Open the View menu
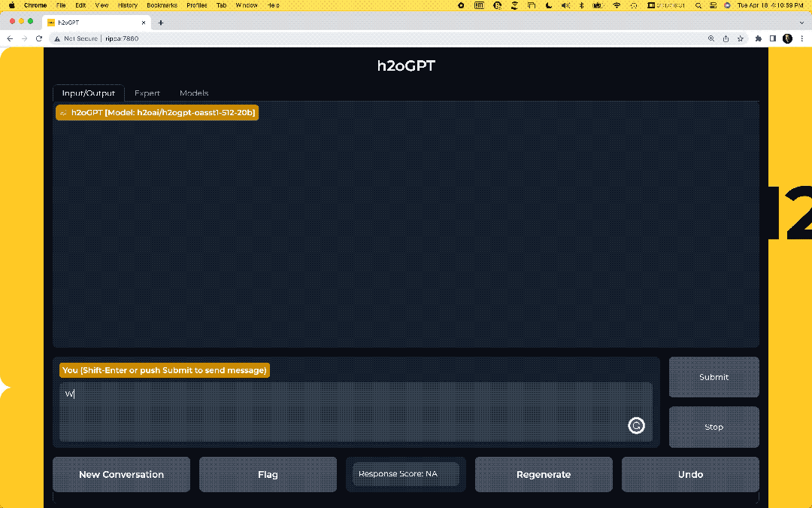The height and width of the screenshot is (508, 812). pyautogui.click(x=101, y=5)
